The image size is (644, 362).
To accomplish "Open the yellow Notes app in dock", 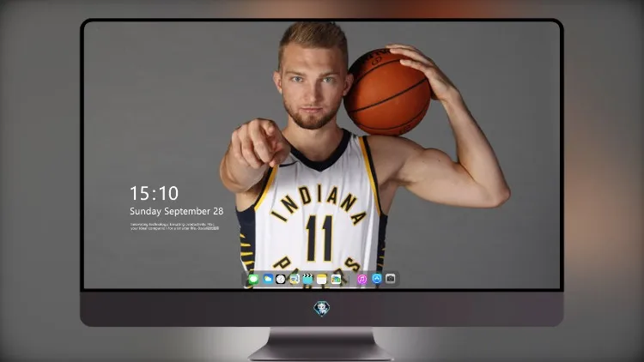I will [x=322, y=279].
